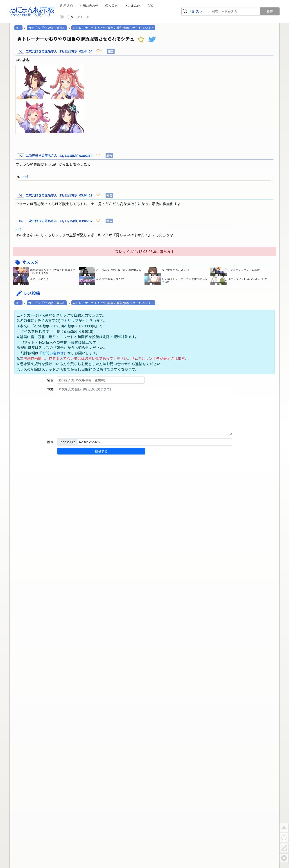This screenshot has width=289, height=868.
Task: Click thumbnail with 200 comment count
Action: click(x=219, y=281)
